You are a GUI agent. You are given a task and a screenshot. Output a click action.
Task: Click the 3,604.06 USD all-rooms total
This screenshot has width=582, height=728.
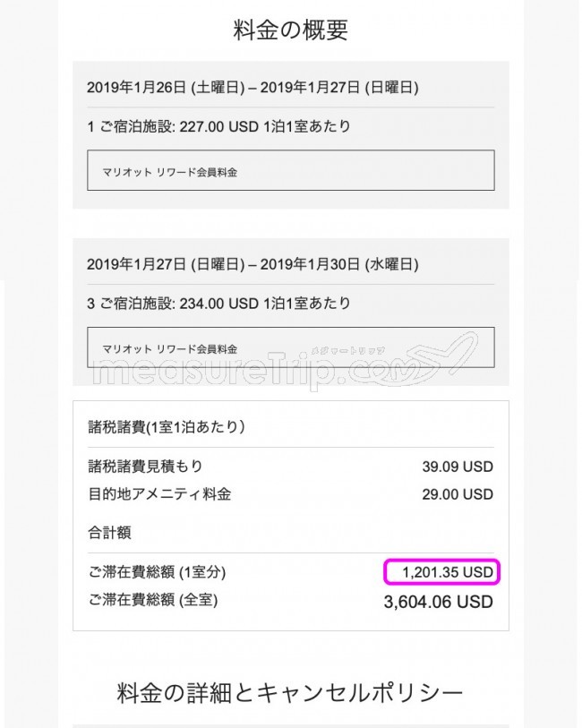coord(438,602)
